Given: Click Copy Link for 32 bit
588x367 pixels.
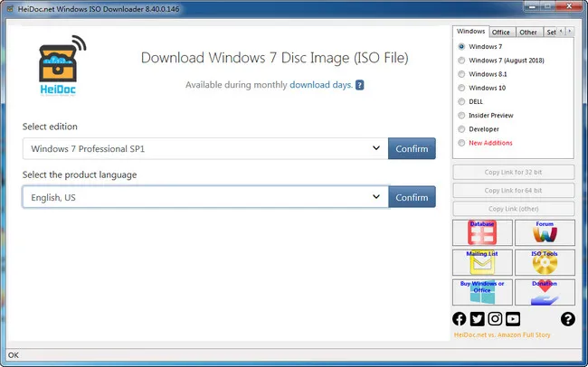Looking at the screenshot, I should pos(514,172).
